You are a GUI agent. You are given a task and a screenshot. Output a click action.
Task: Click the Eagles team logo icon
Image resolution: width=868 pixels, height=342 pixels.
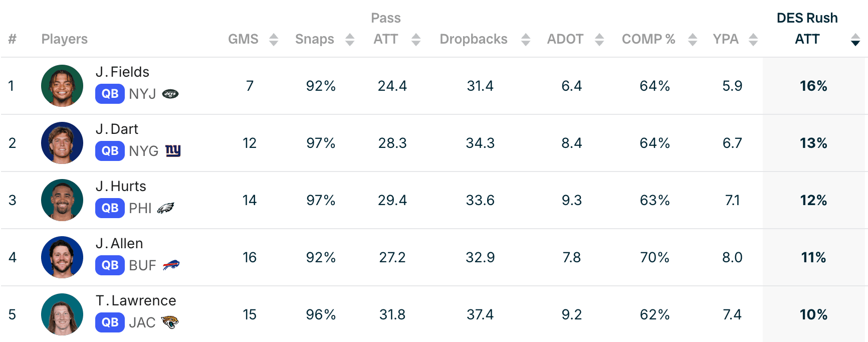(165, 208)
